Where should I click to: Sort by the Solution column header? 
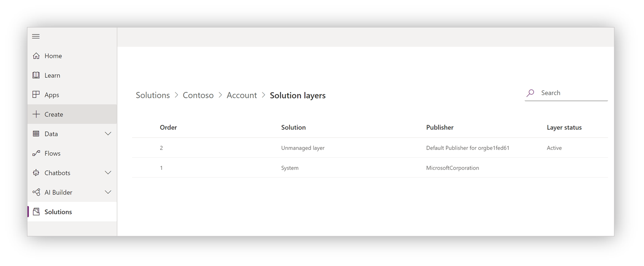pyautogui.click(x=293, y=128)
